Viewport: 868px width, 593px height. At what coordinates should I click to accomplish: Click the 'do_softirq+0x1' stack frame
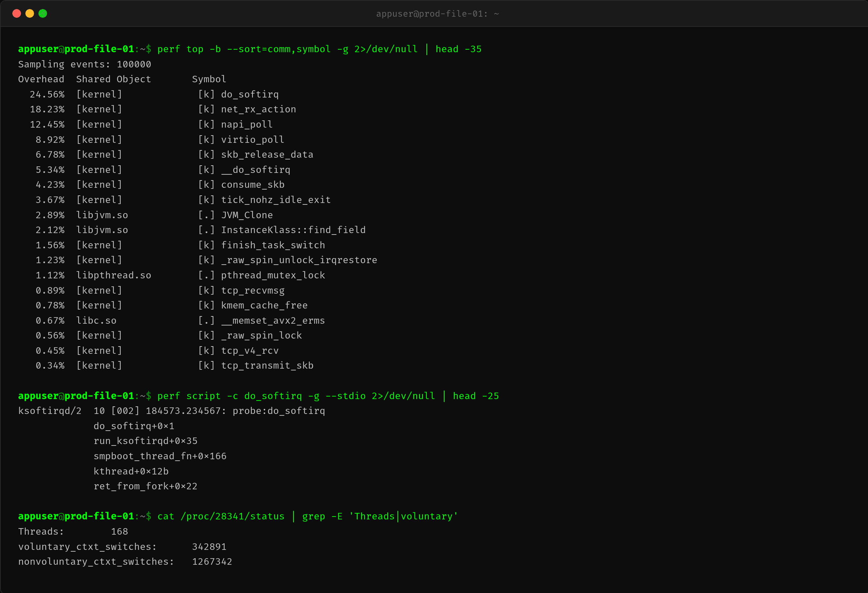point(134,426)
